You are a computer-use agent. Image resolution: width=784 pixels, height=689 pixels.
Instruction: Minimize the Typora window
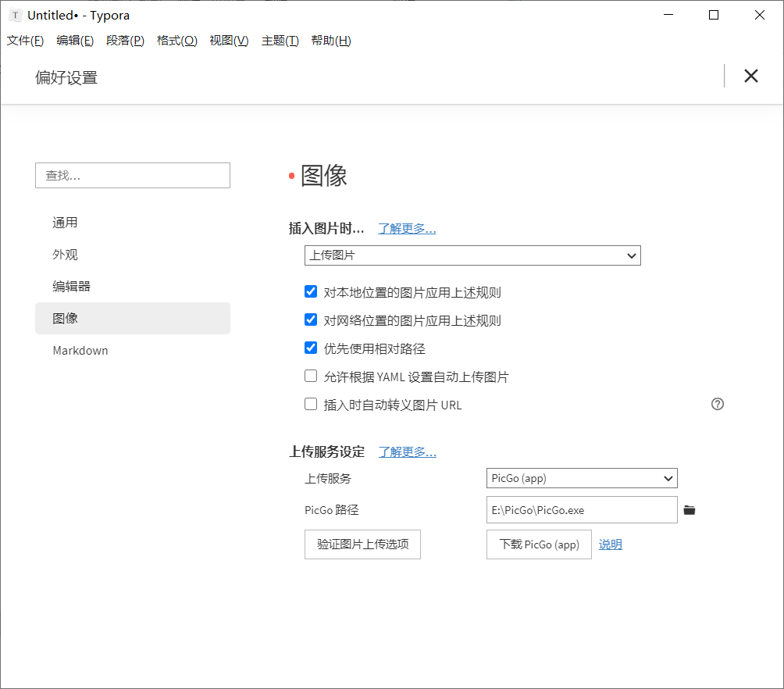pos(668,15)
